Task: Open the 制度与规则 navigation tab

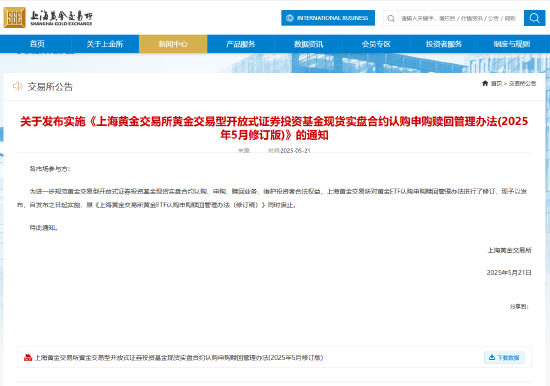Action: point(512,44)
